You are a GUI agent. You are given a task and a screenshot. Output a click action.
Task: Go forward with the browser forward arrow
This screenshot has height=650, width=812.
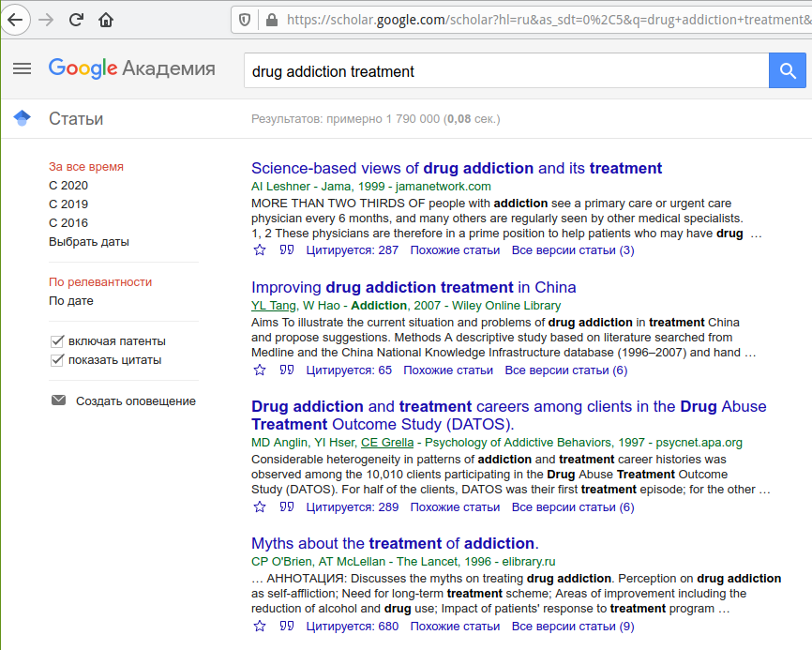(x=46, y=21)
